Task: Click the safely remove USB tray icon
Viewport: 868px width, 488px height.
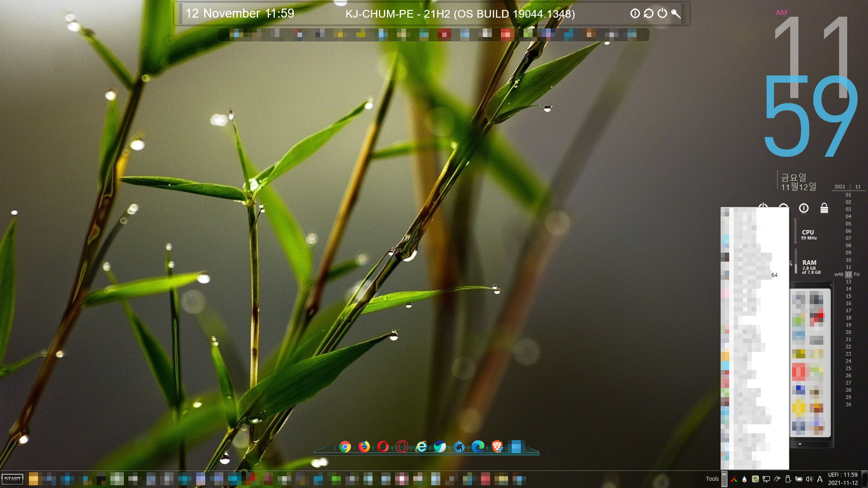Action: click(788, 479)
